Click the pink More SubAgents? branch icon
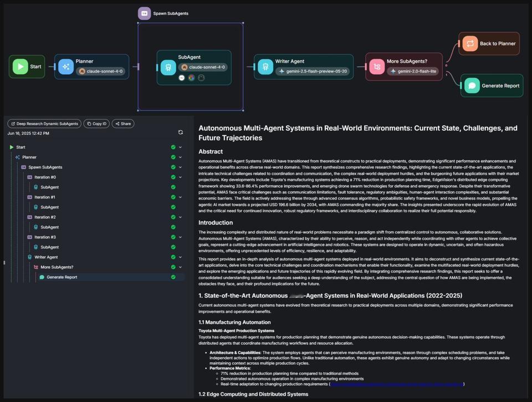 pyautogui.click(x=377, y=67)
